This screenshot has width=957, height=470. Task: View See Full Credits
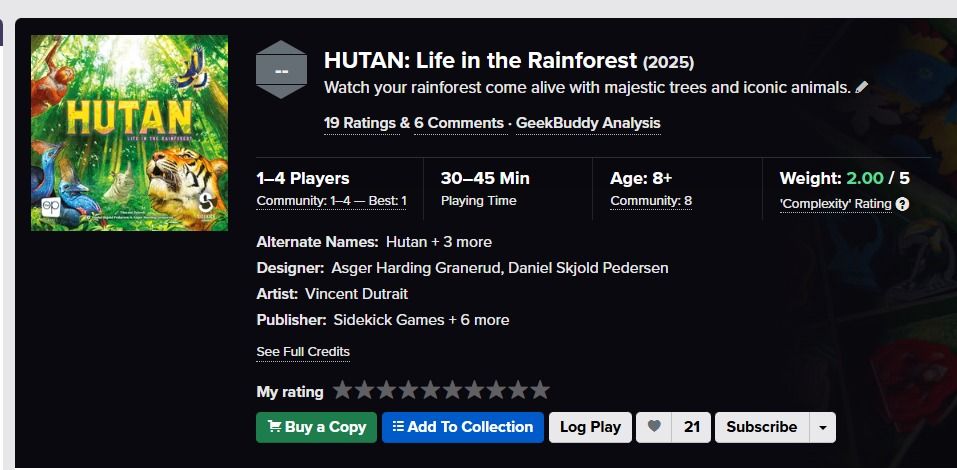(303, 352)
